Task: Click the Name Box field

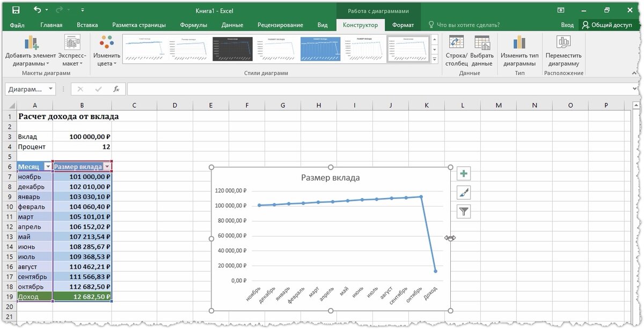Action: point(25,89)
